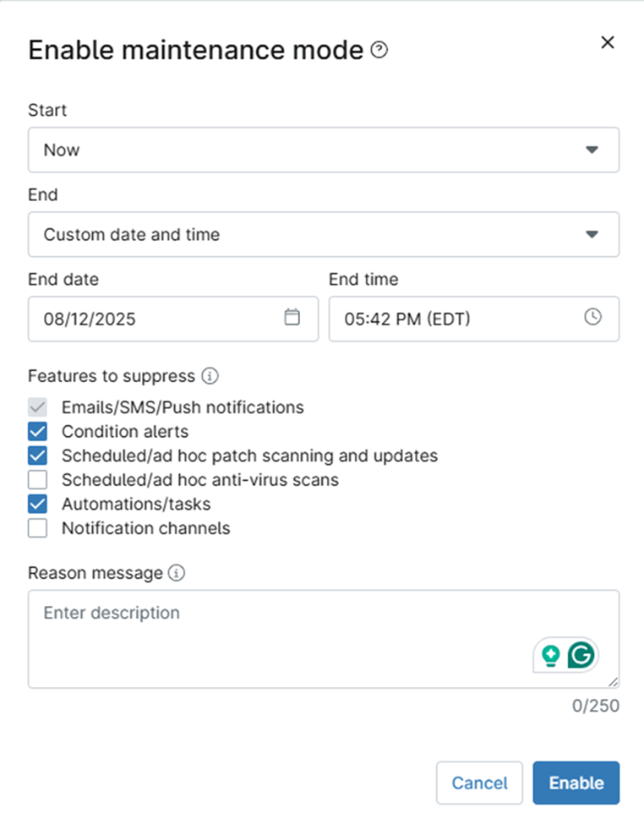Click the Enable button
The height and width of the screenshot is (824, 644).
click(576, 783)
